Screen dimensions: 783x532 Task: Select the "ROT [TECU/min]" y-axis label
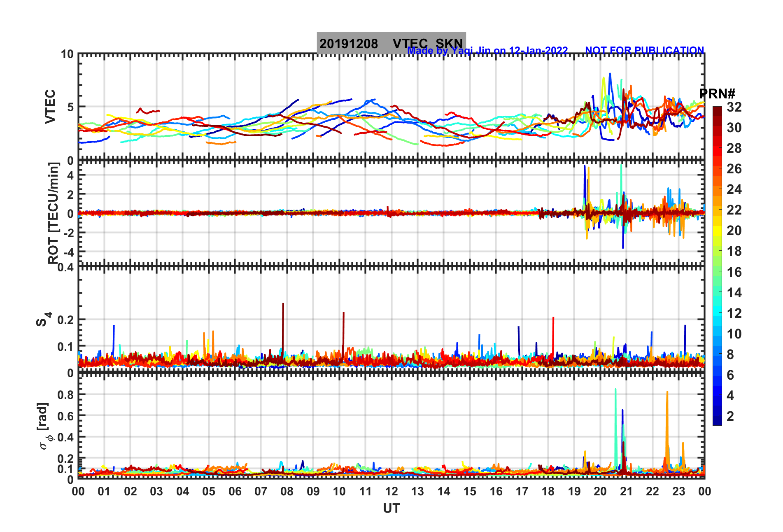[54, 213]
